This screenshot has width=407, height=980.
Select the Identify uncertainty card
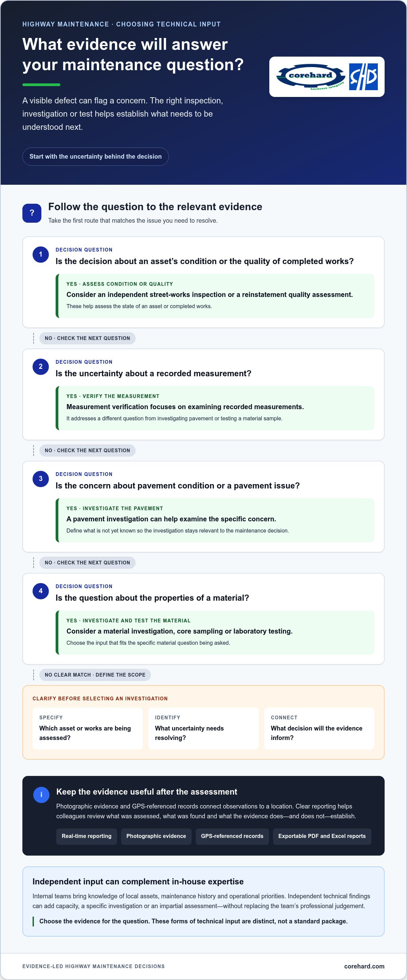click(x=203, y=728)
